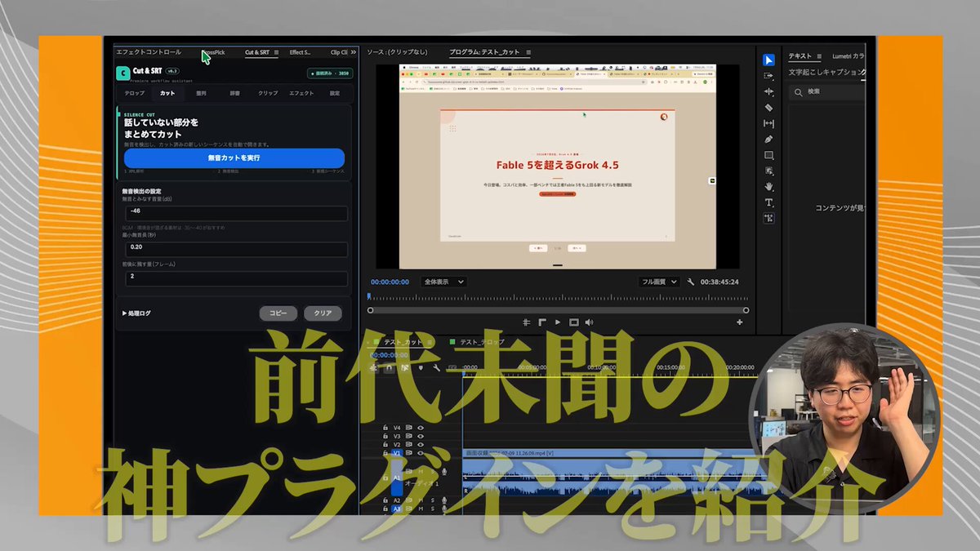
Task: Toggle the V2 track lock
Action: coord(385,445)
